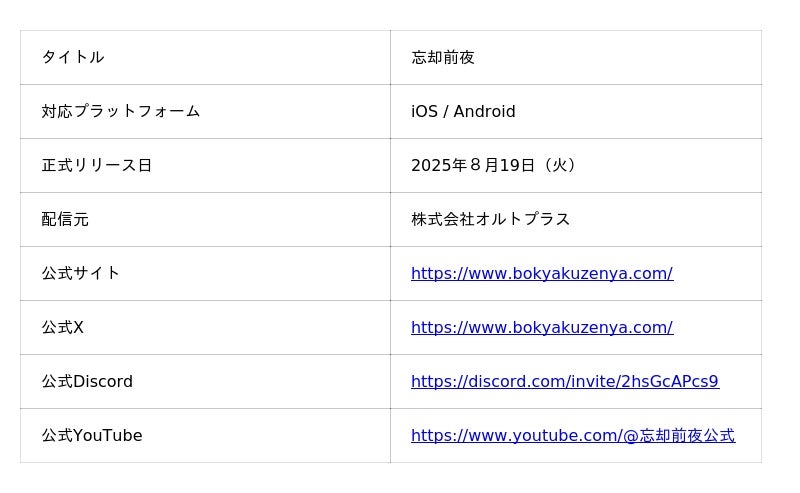The height and width of the screenshot is (493, 800).
Task: Click the year 2025年 in release date
Action: tap(439, 165)
